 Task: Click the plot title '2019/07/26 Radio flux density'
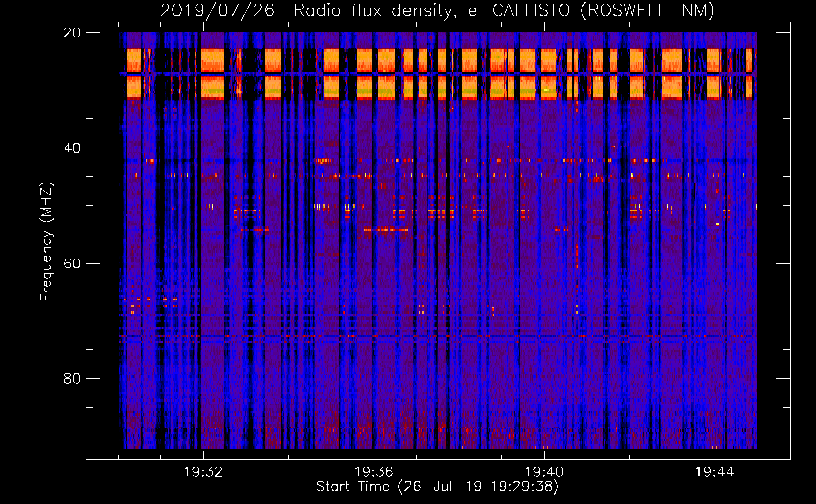click(x=309, y=10)
